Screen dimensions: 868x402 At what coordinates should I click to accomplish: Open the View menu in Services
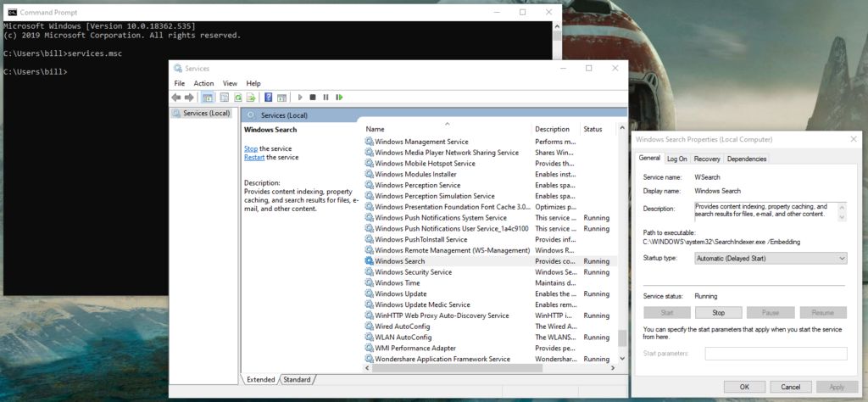pyautogui.click(x=231, y=83)
